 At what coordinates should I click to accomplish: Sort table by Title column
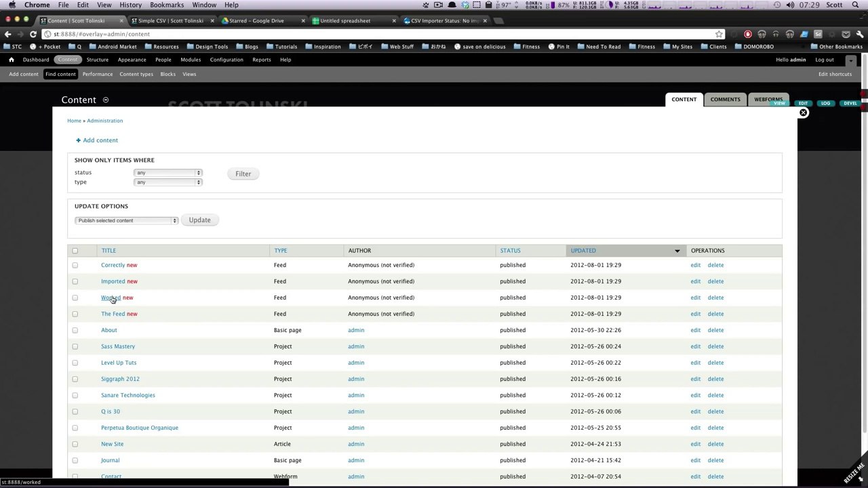click(108, 251)
